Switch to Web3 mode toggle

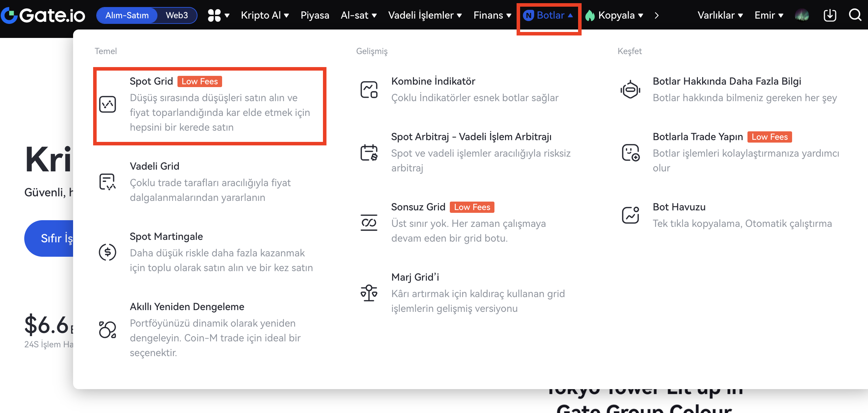177,15
